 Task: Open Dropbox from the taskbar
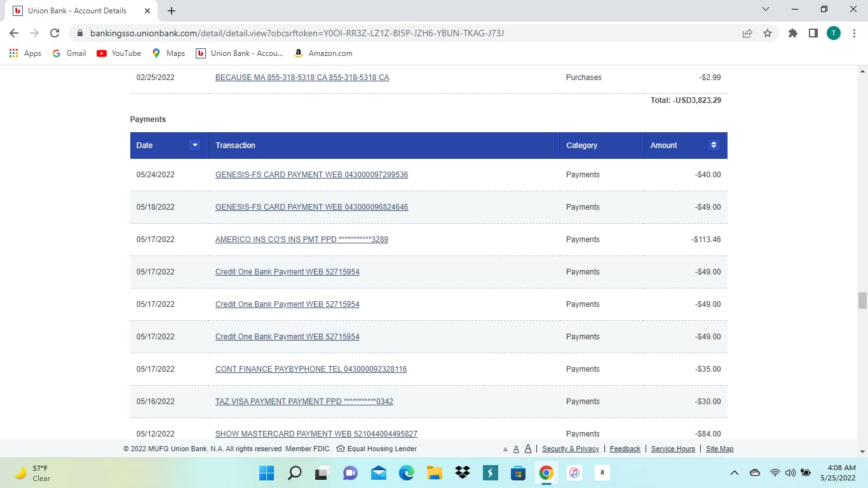pyautogui.click(x=462, y=473)
